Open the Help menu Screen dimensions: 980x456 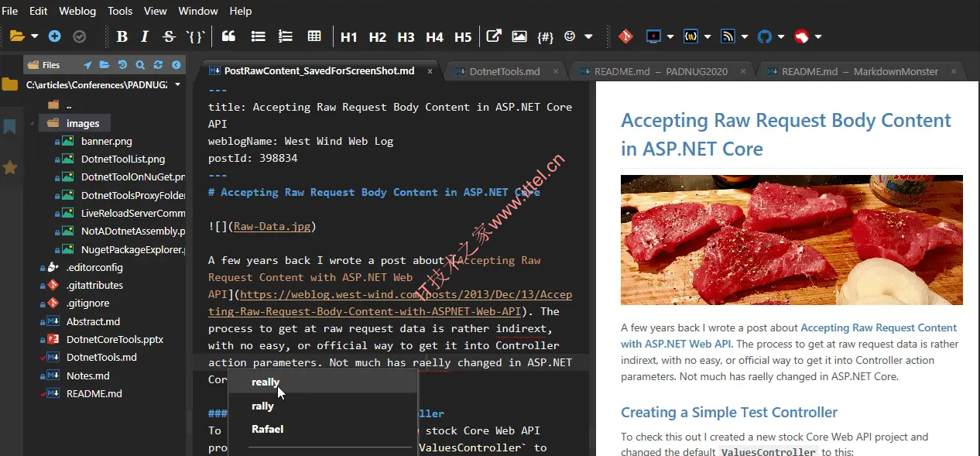coord(241,11)
